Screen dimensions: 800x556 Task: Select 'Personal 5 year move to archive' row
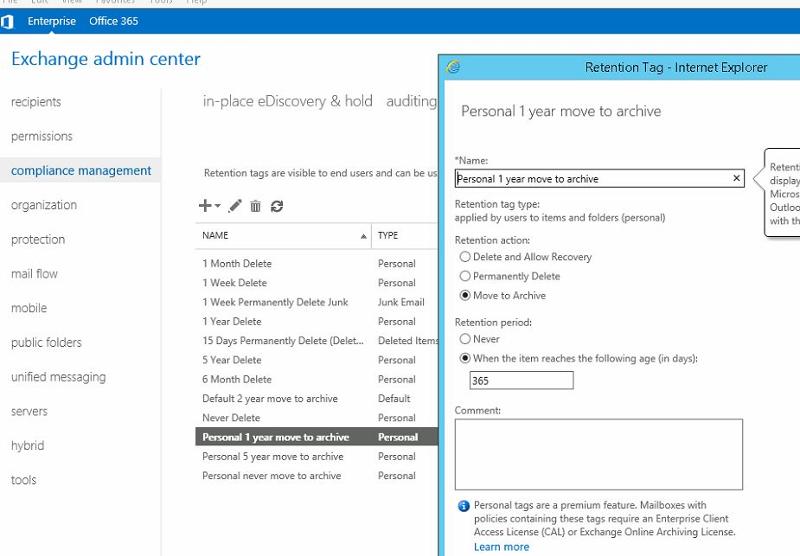click(316, 457)
